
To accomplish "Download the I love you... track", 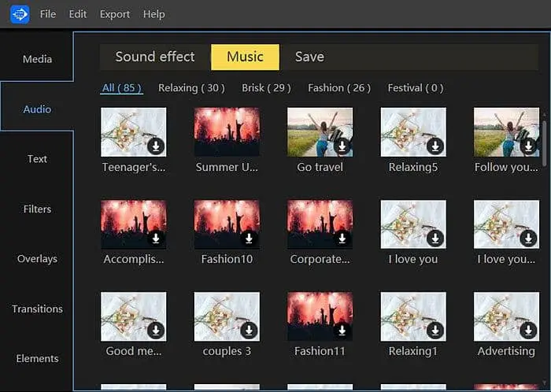I will [528, 239].
